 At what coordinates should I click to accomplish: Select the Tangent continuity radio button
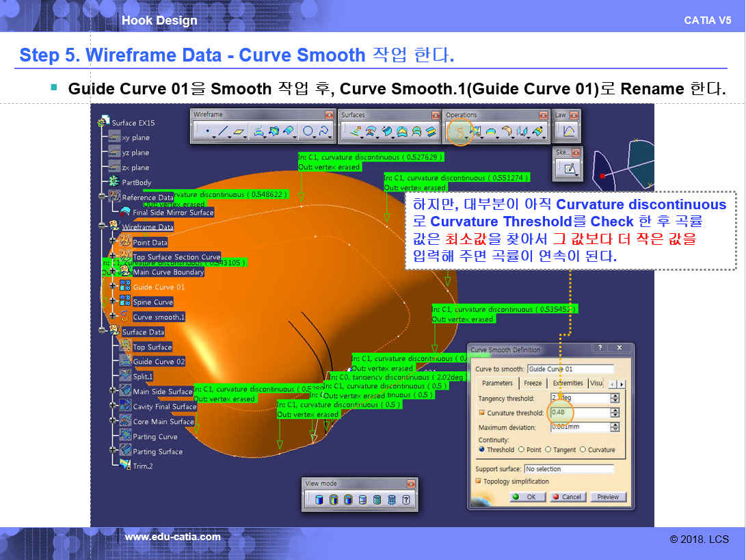[x=548, y=450]
